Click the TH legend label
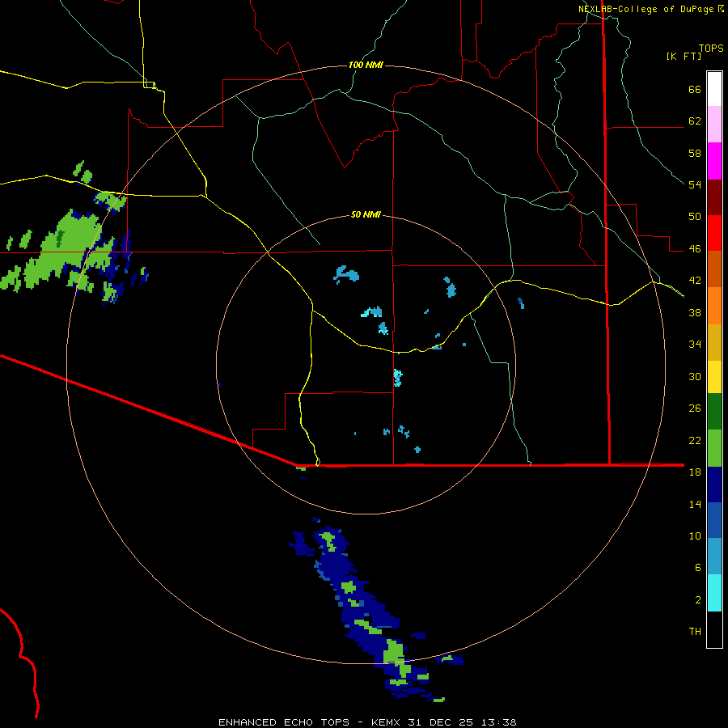728x728 pixels. click(x=695, y=632)
